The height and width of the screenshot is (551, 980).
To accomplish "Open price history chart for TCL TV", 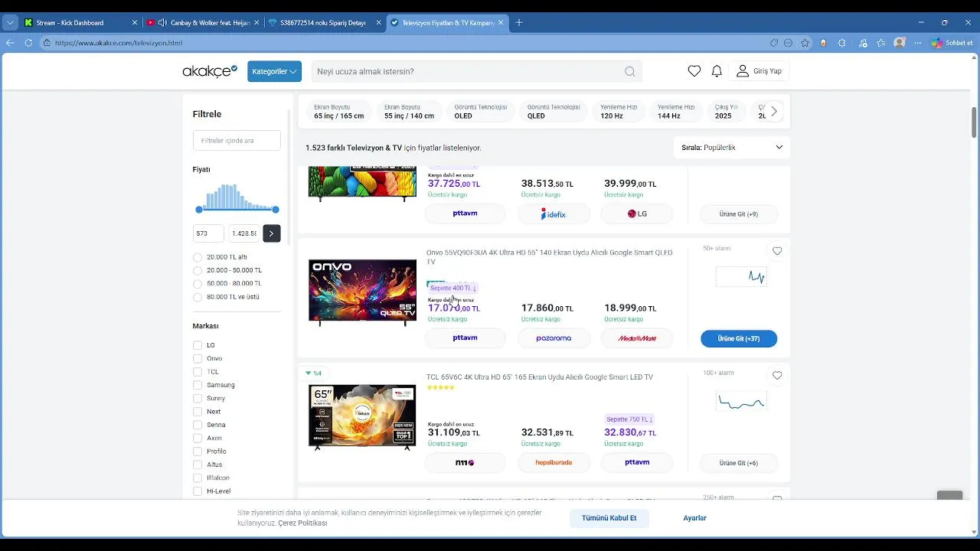I will 741,401.
